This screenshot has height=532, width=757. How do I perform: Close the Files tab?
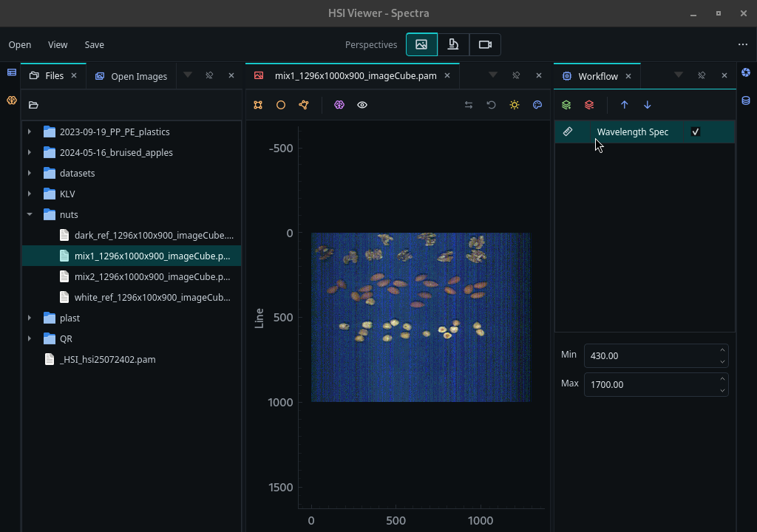click(74, 75)
